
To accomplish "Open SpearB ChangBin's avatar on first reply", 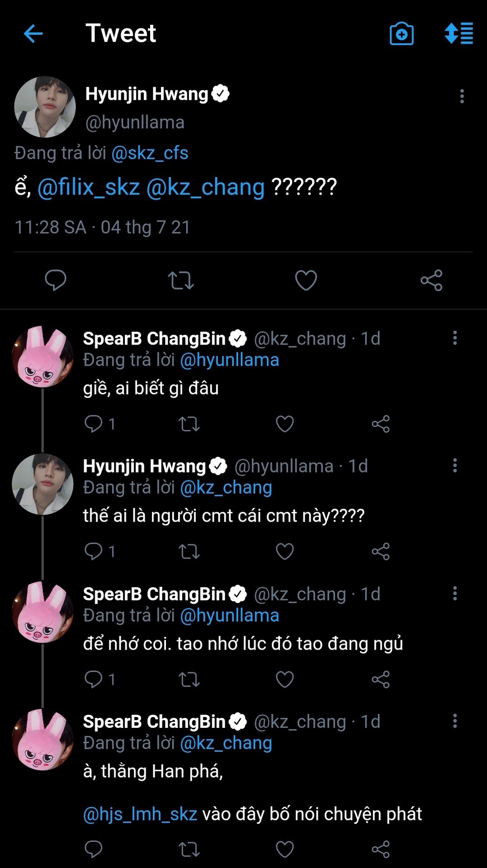I will pyautogui.click(x=43, y=357).
